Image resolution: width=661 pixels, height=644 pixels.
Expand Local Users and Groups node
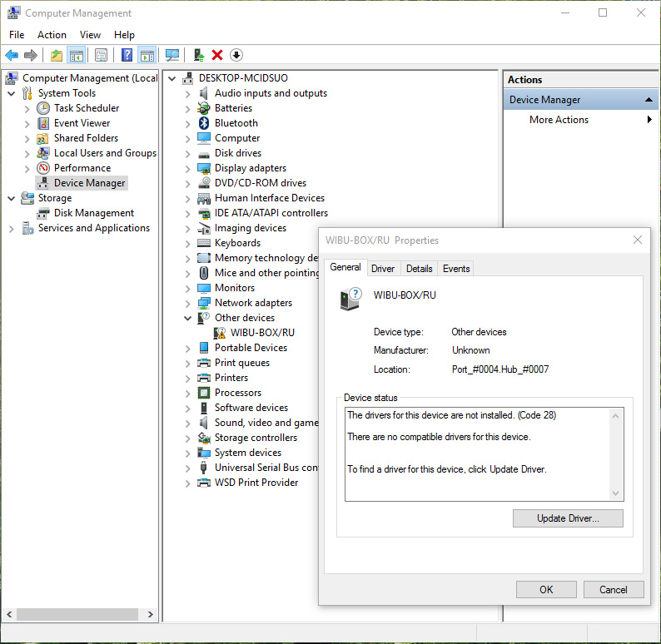[27, 154]
